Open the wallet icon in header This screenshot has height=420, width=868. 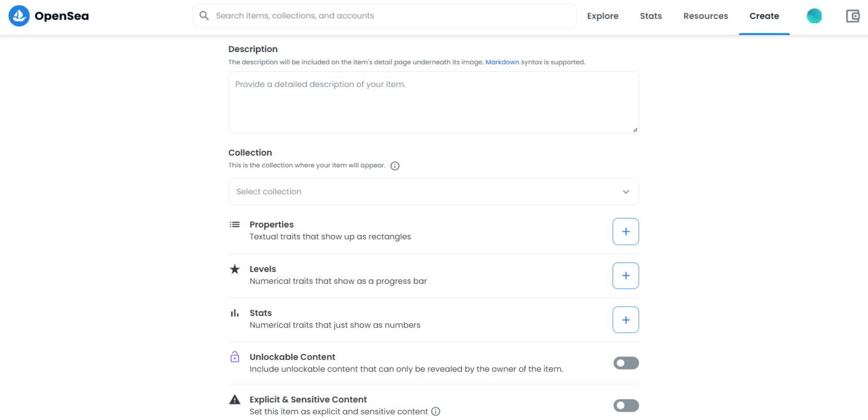(853, 16)
